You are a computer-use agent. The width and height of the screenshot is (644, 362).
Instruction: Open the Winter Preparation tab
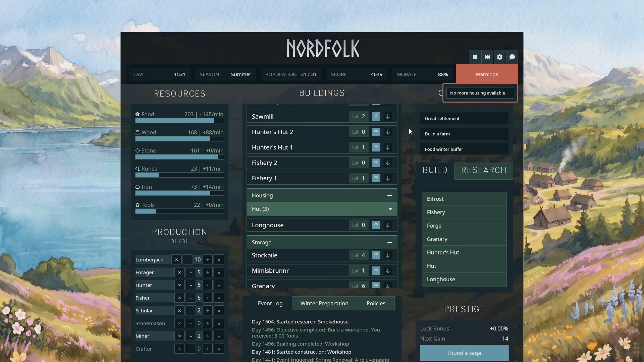pos(324,303)
